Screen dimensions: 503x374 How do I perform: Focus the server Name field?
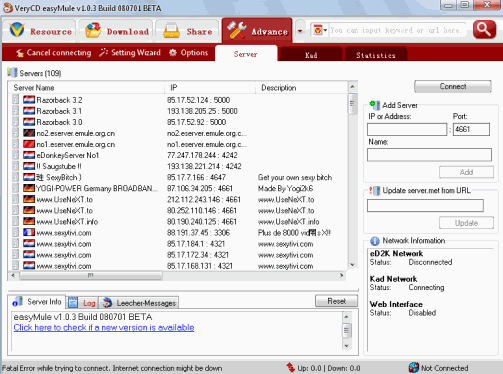429,155
